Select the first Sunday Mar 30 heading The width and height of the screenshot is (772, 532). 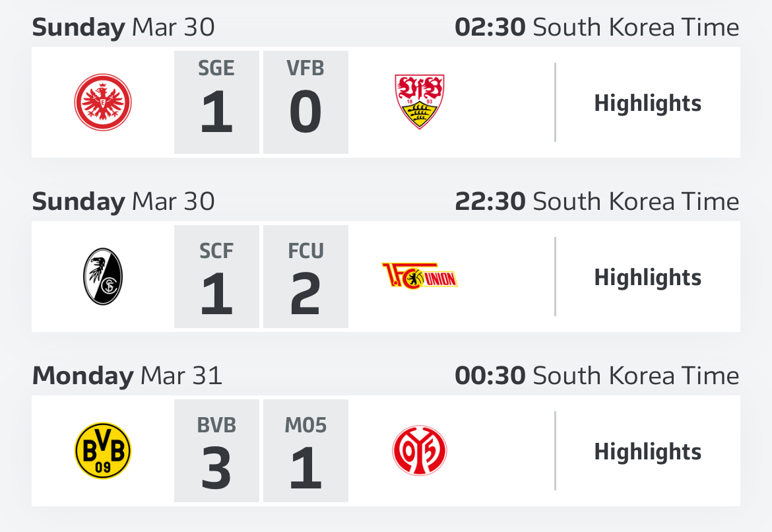point(123,27)
